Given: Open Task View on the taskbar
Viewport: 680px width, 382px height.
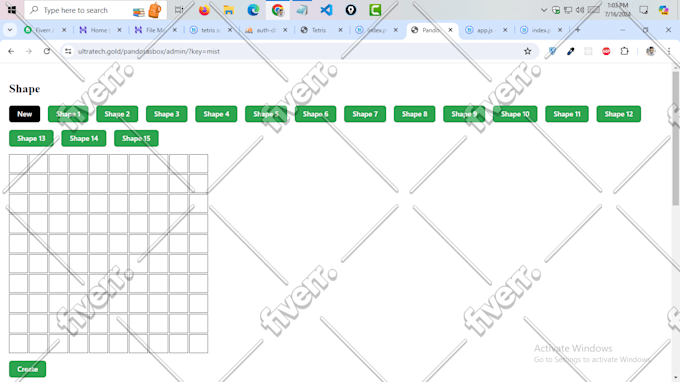Looking at the screenshot, I should pos(179,10).
